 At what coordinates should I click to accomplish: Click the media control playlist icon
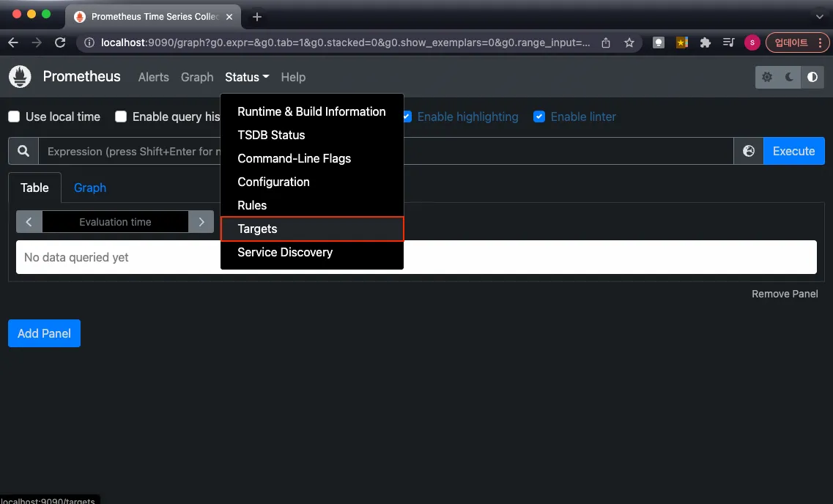pos(728,42)
